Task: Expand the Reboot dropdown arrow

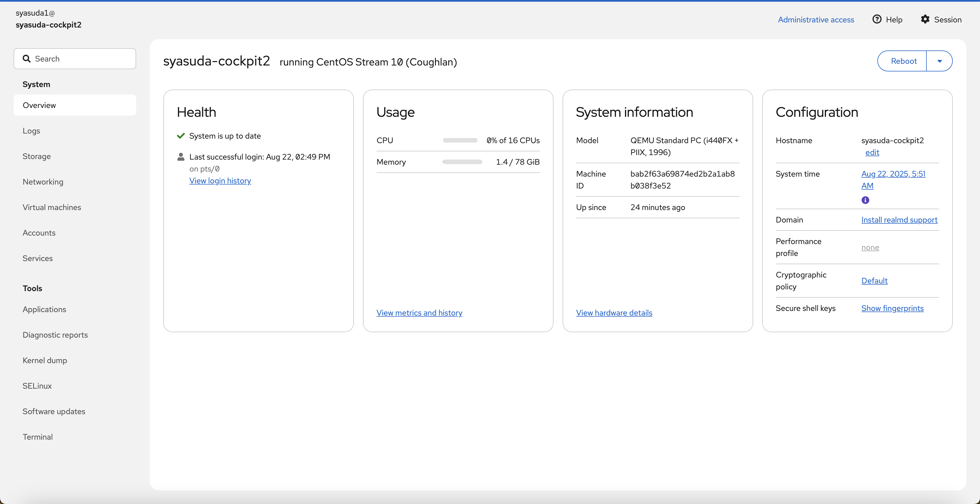Action: [x=939, y=61]
